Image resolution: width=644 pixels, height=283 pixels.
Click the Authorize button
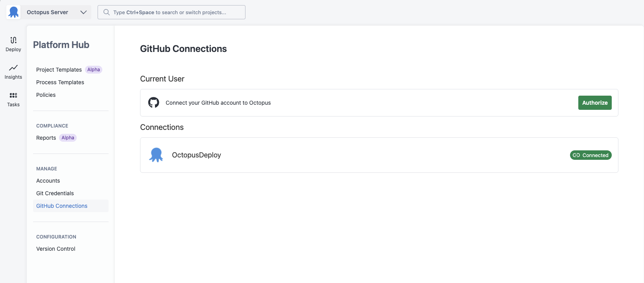coord(595,103)
